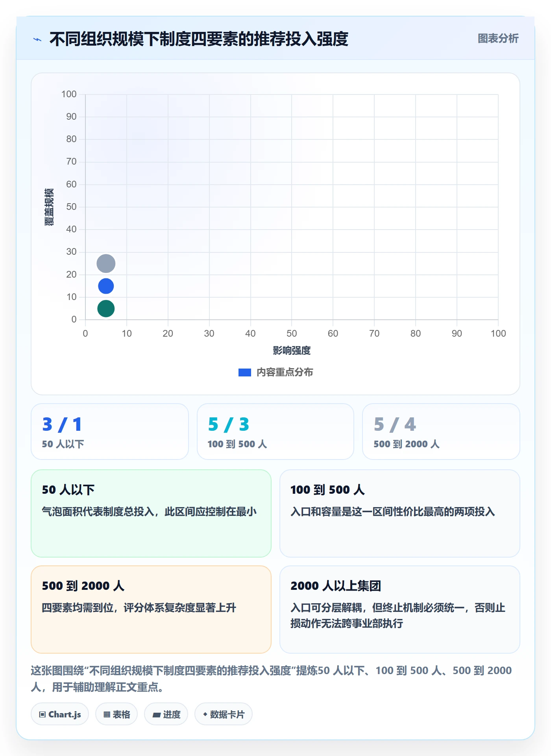Click the text starting 入口可分层解耦
This screenshot has height=756, width=551.
398,615
